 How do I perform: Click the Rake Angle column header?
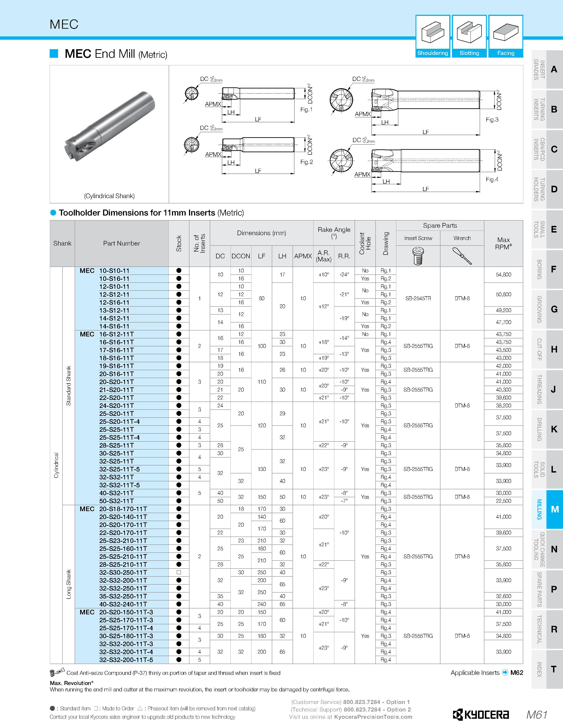pyautogui.click(x=334, y=233)
